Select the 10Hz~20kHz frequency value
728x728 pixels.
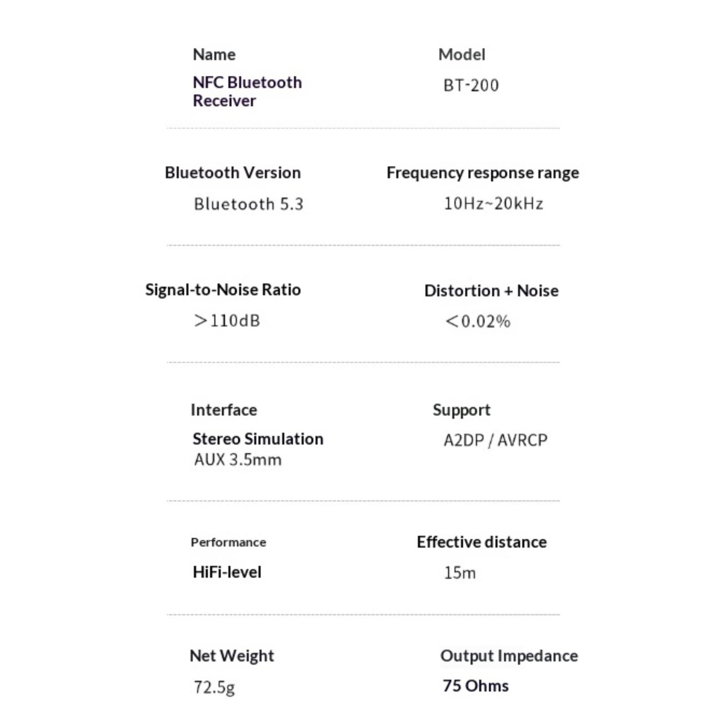[x=494, y=203]
